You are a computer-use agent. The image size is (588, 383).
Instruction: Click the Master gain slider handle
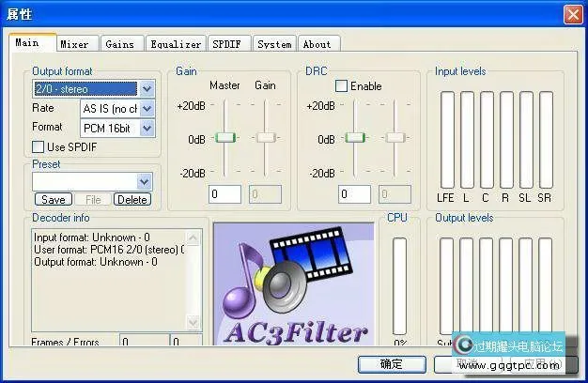point(224,138)
